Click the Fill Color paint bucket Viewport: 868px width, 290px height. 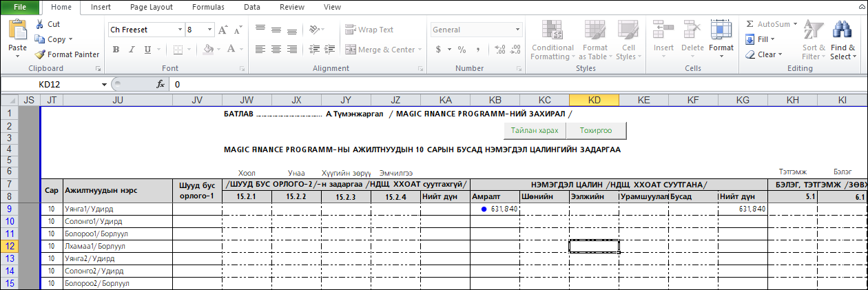coord(203,50)
